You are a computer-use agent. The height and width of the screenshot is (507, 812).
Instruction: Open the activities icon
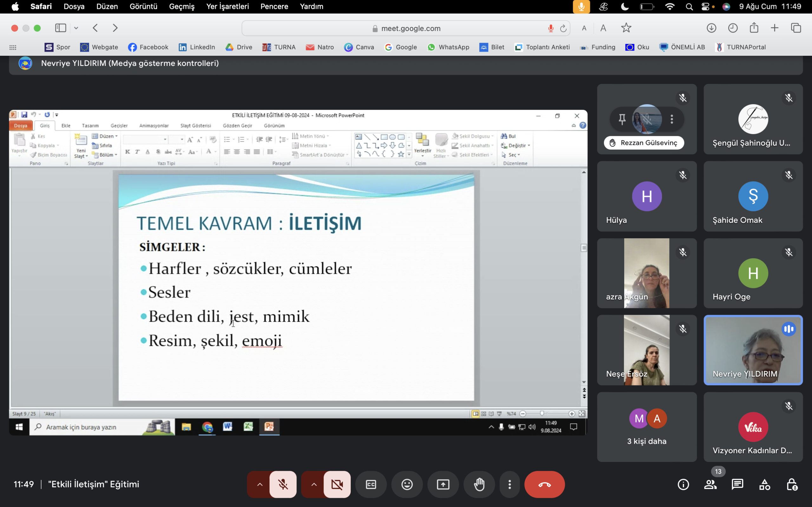(764, 484)
